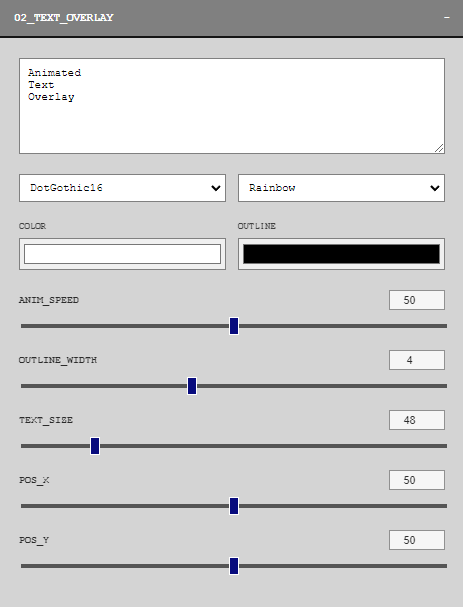The height and width of the screenshot is (607, 463).
Task: Click the OUTLINE_WIDTH slider handle
Action: tap(192, 386)
